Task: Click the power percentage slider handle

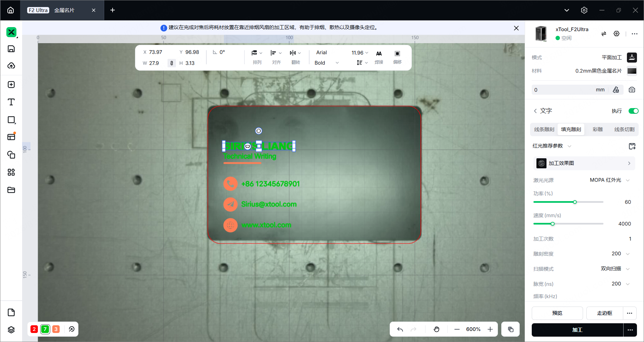Action: (x=575, y=202)
